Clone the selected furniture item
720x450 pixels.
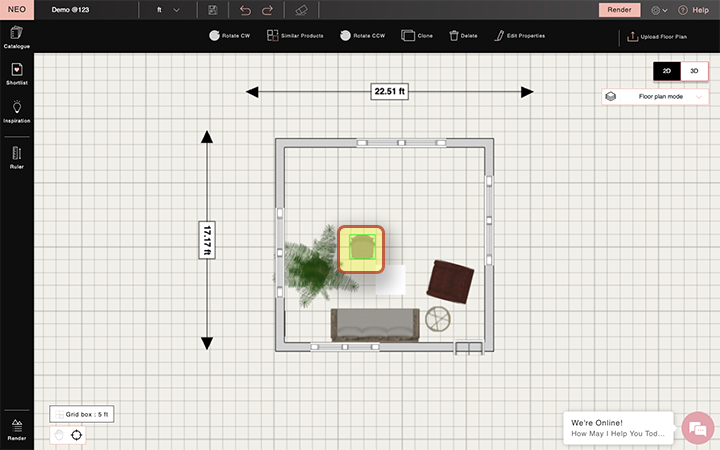416,35
